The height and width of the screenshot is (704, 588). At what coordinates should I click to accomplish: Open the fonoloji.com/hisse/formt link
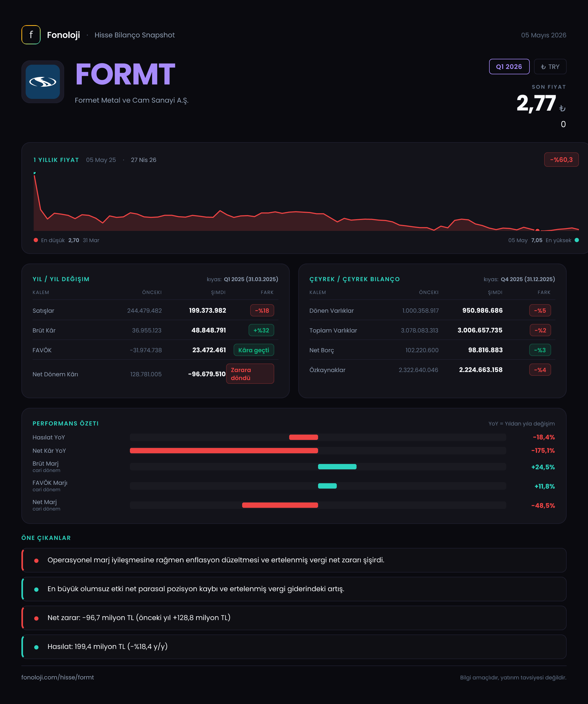58,677
